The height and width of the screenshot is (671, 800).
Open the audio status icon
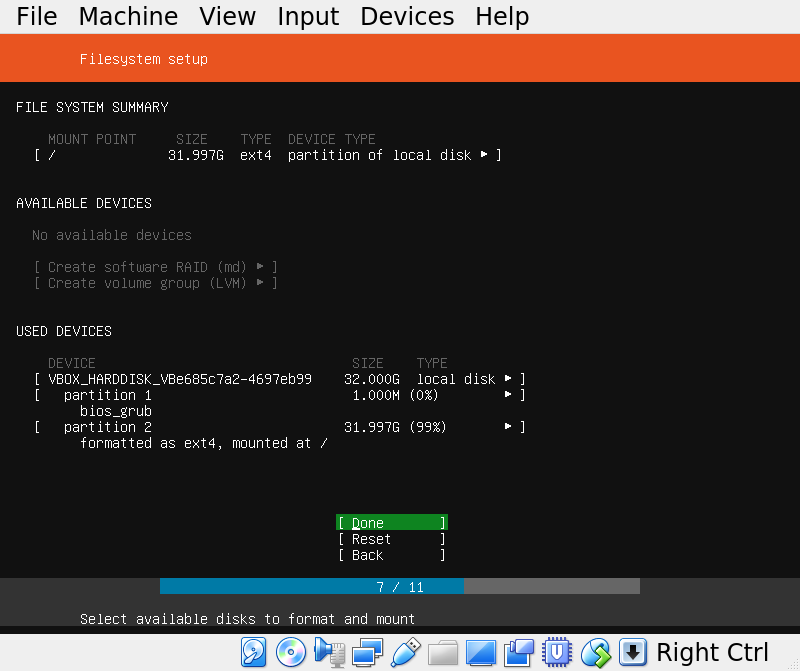(327, 652)
